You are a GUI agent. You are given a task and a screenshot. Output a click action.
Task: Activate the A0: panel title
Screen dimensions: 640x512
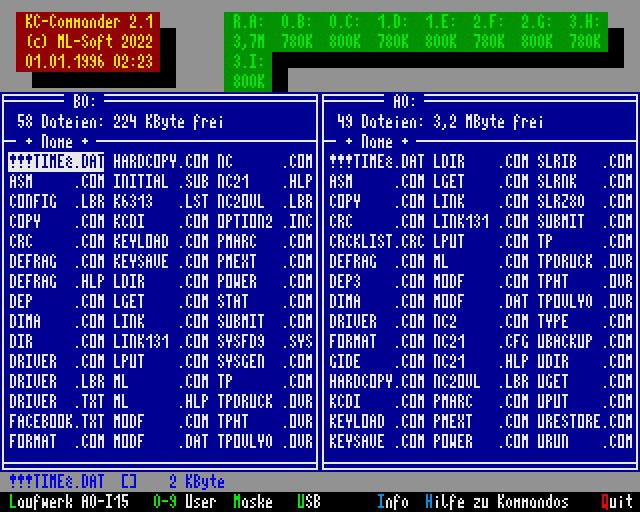(404, 101)
